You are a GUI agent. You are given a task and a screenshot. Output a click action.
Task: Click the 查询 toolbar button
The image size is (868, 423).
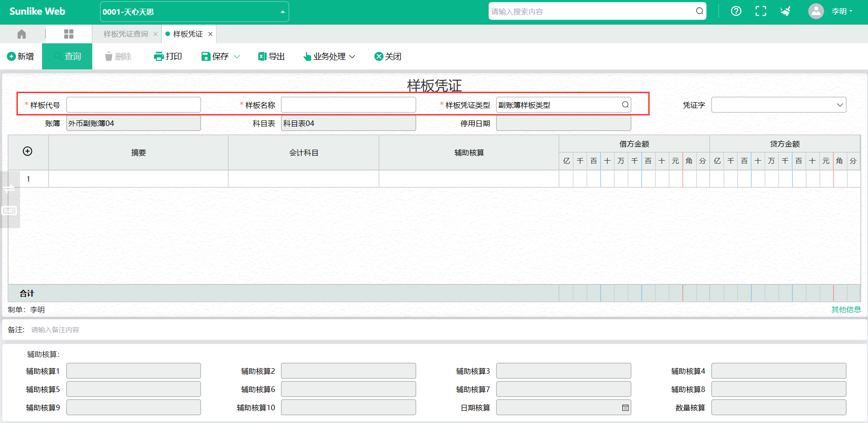[x=67, y=57]
